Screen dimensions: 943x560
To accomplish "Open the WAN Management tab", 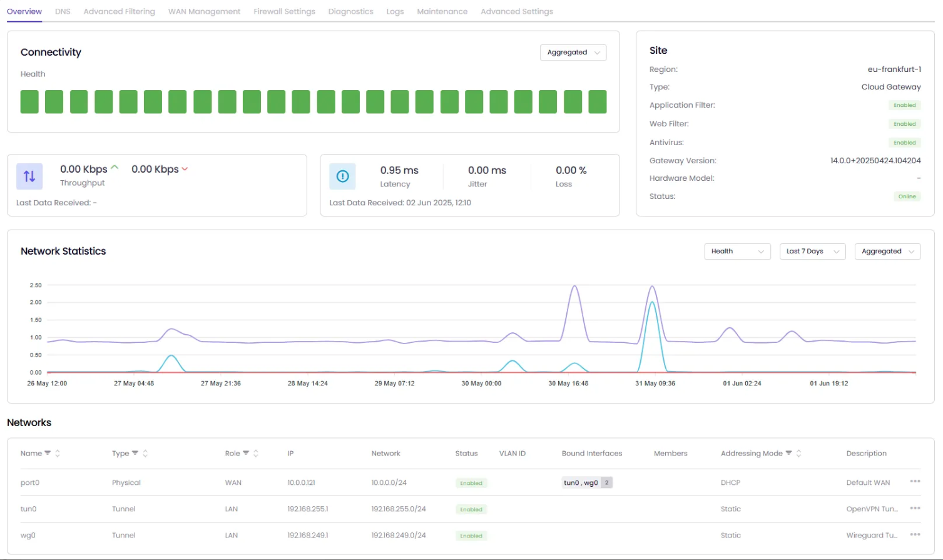I will [x=204, y=11].
